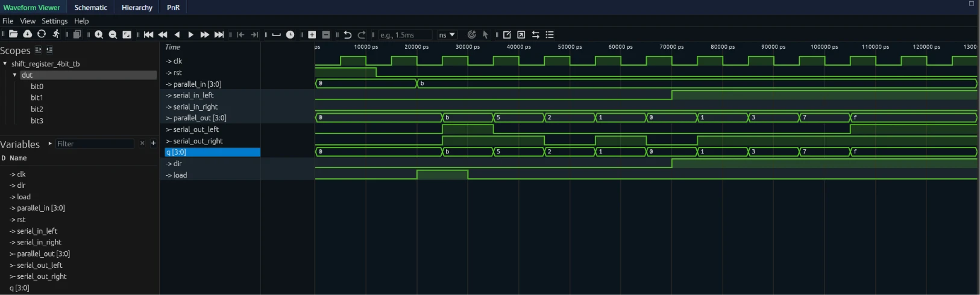
Task: Undo the last action
Action: click(347, 34)
